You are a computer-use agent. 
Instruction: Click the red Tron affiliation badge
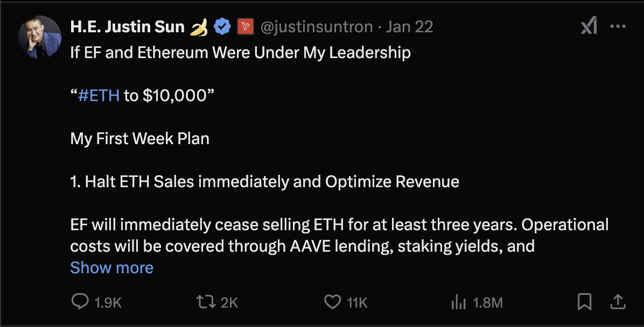coord(245,26)
